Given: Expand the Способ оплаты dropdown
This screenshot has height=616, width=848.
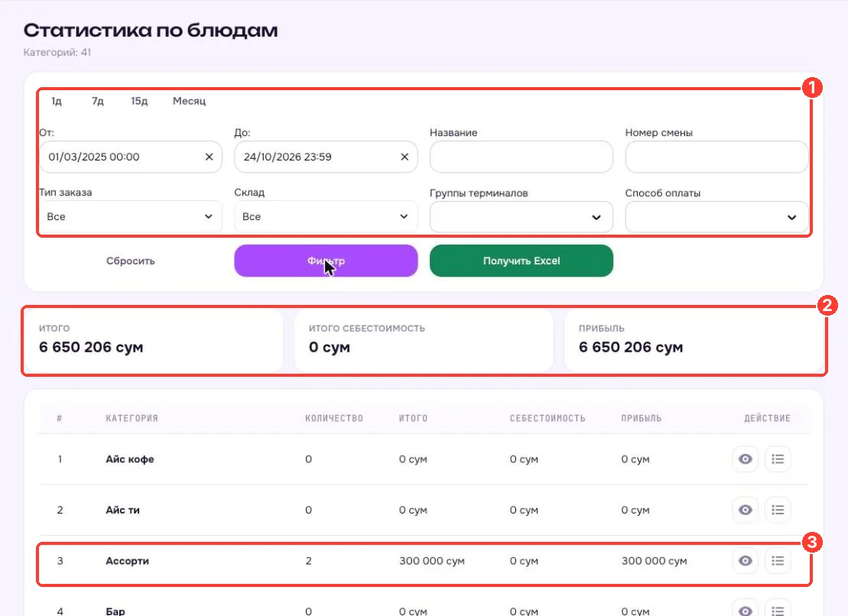Looking at the screenshot, I should (x=716, y=217).
